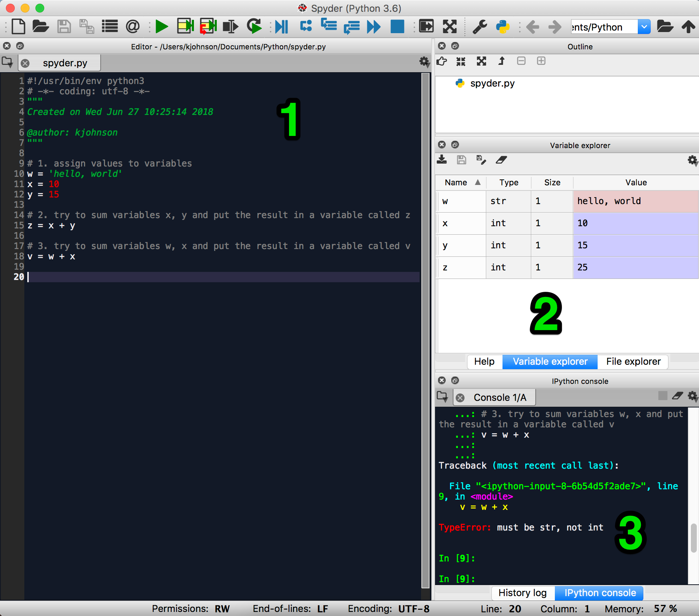The image size is (699, 616).
Task: Select the value 25 cell for z
Action: (636, 267)
